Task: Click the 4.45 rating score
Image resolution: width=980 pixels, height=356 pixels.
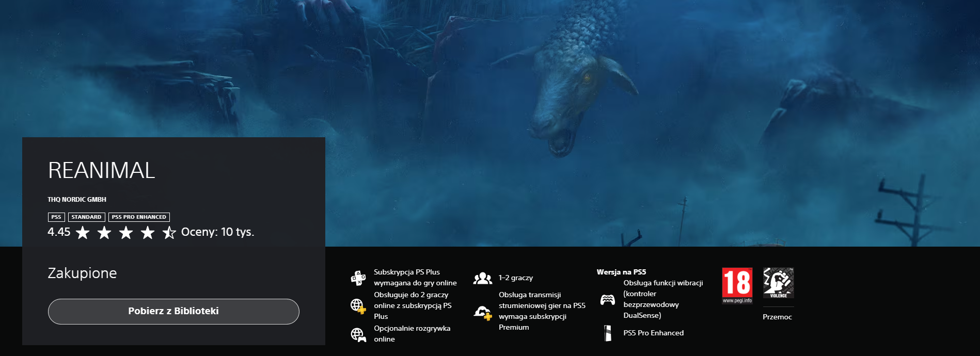Action: click(59, 232)
